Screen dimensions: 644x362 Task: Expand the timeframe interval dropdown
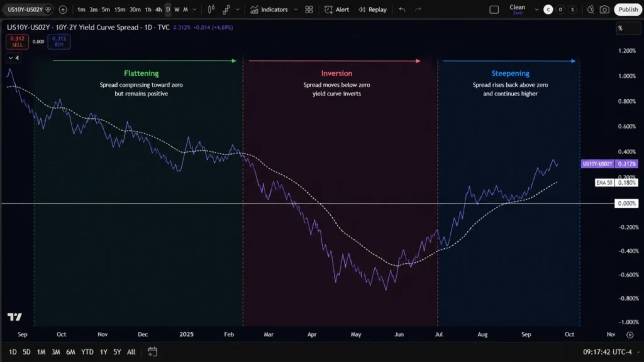(195, 9)
